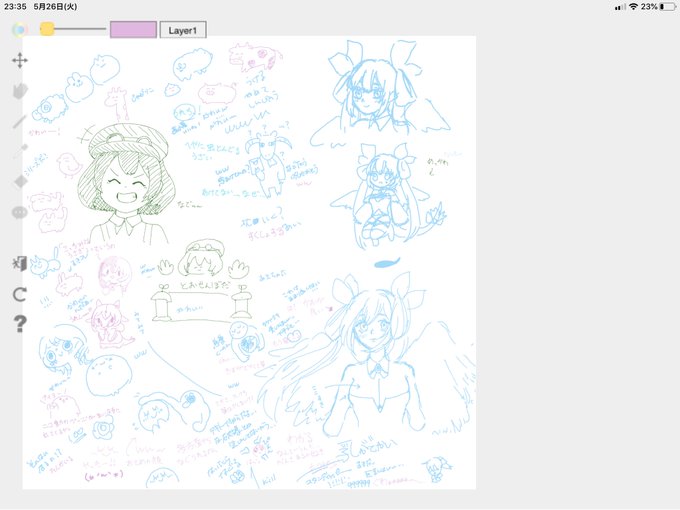
Task: Tap the 23% battery percentage text
Action: 649,7
